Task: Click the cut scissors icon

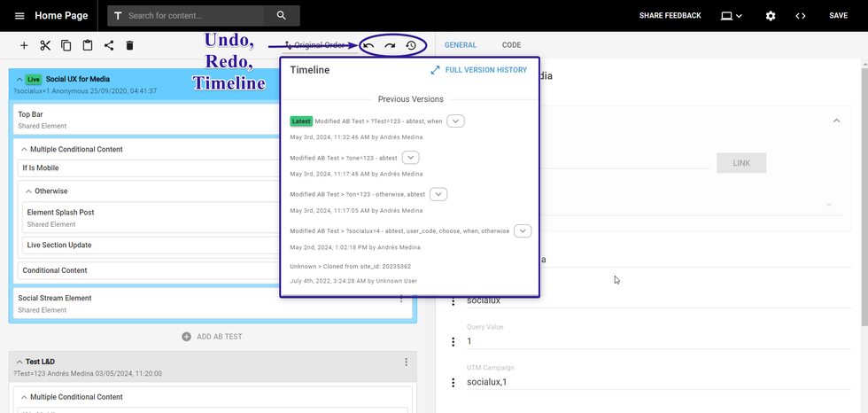Action: tap(44, 45)
